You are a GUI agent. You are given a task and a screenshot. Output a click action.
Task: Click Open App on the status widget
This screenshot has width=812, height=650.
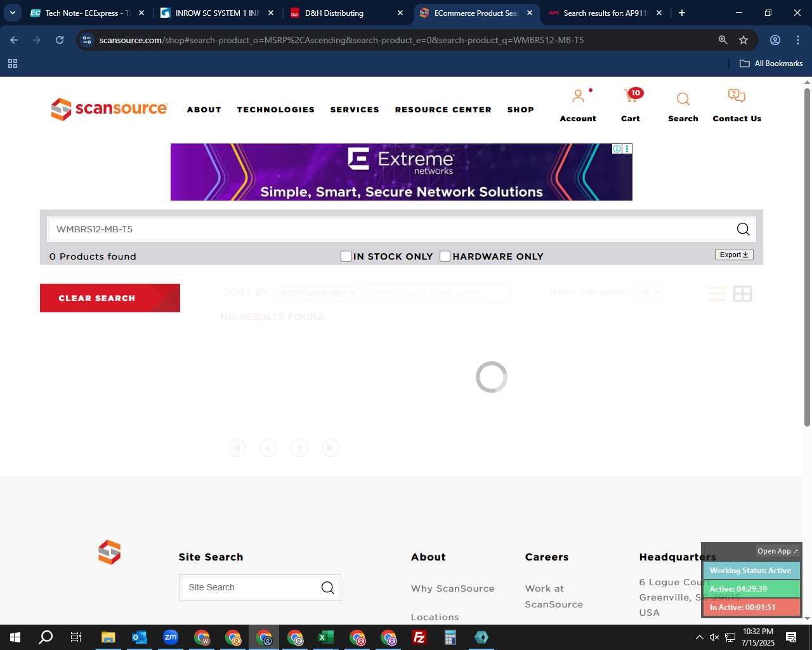point(777,551)
